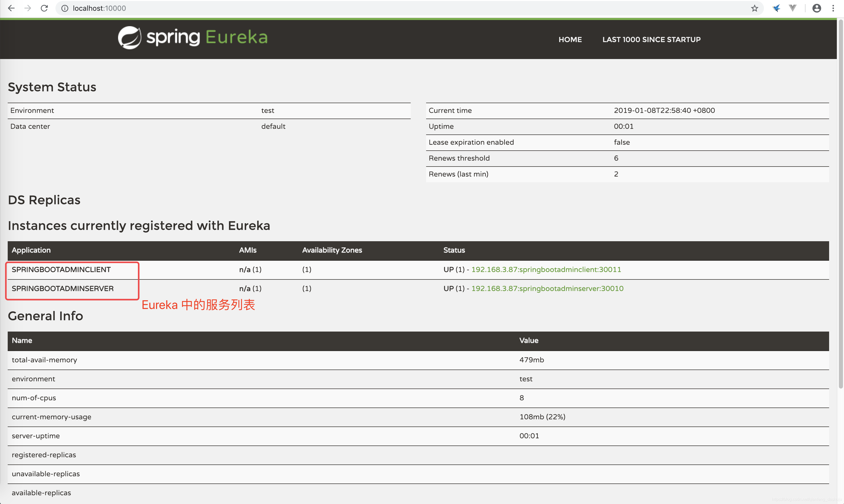
Task: Click the Application column header
Action: (31, 250)
